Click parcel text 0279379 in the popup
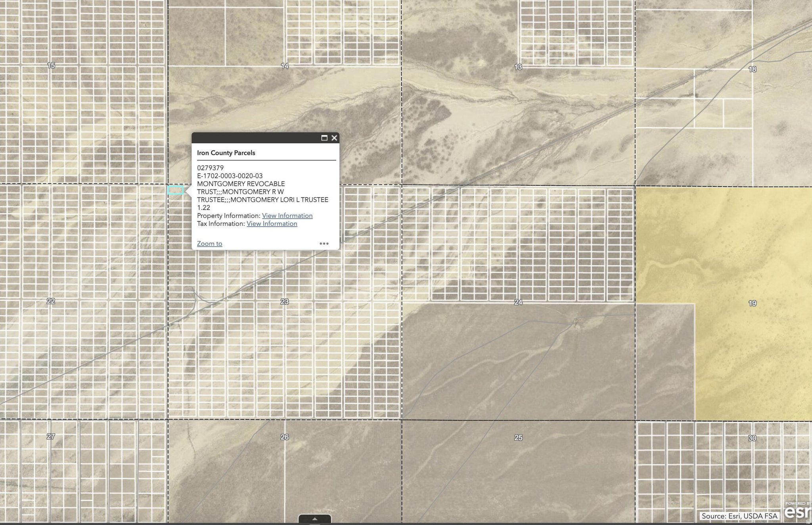 click(x=210, y=167)
